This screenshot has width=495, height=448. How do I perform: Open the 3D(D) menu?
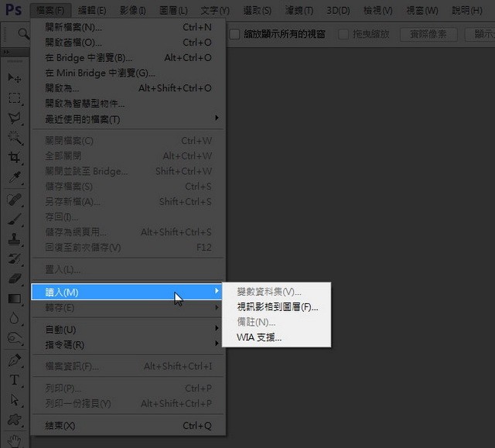338,11
